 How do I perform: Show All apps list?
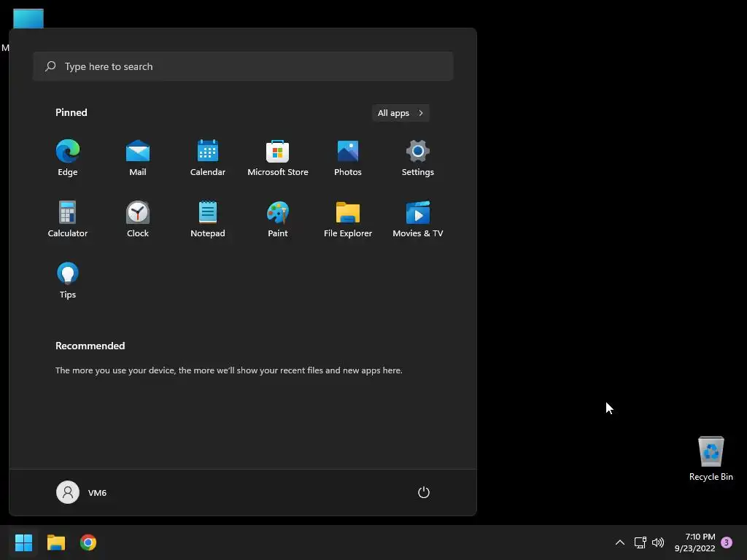click(x=400, y=113)
